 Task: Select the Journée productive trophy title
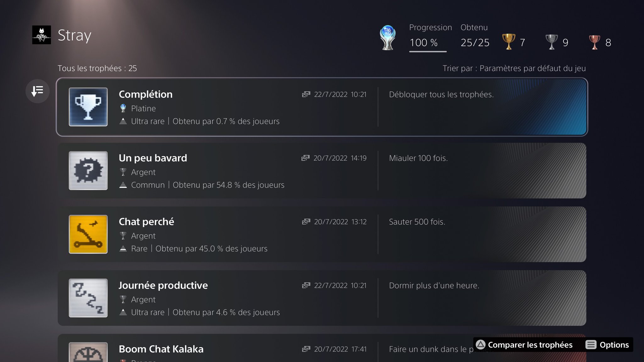click(x=163, y=285)
